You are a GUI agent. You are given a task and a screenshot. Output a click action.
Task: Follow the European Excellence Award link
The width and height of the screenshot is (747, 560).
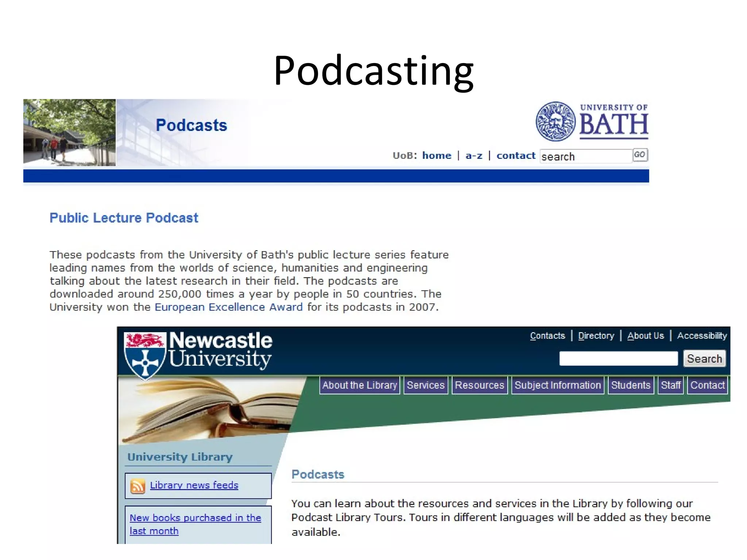pos(229,307)
